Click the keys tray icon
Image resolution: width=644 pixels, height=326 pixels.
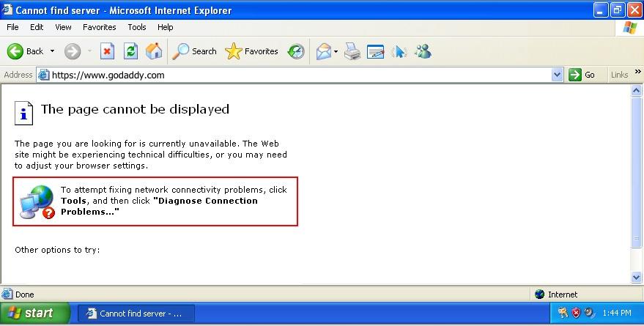tap(563, 313)
